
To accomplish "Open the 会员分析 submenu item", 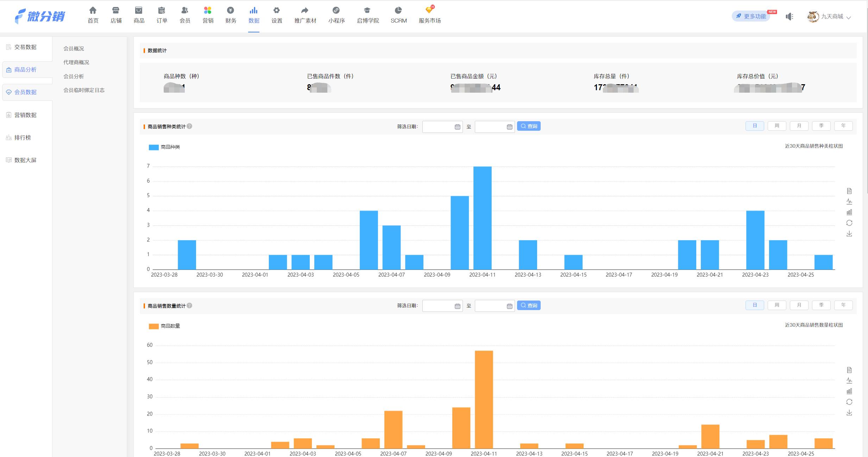I will 74,76.
